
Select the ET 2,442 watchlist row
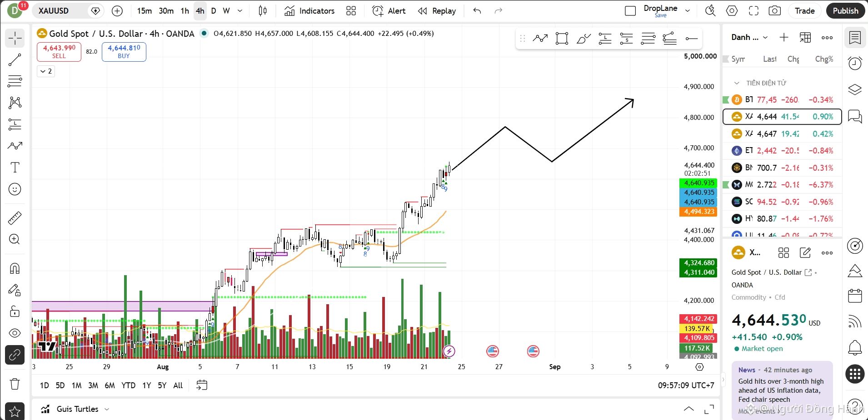(782, 151)
